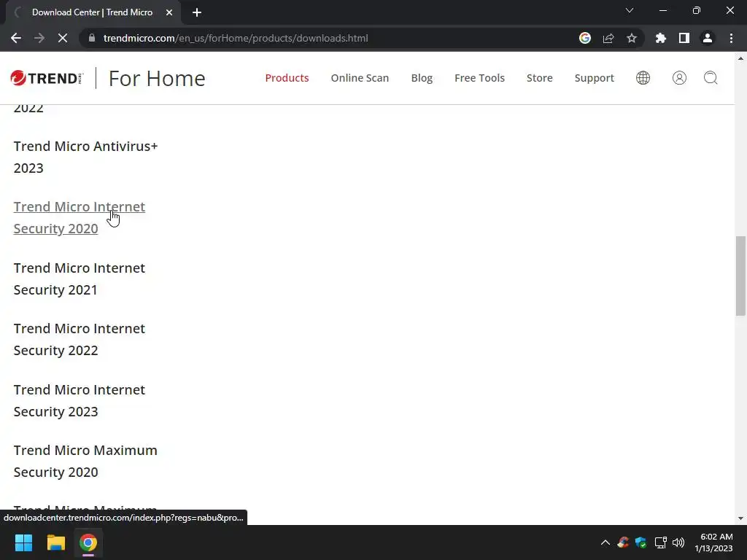The height and width of the screenshot is (560, 747).
Task: Focus the address bar URL field
Action: click(329, 38)
